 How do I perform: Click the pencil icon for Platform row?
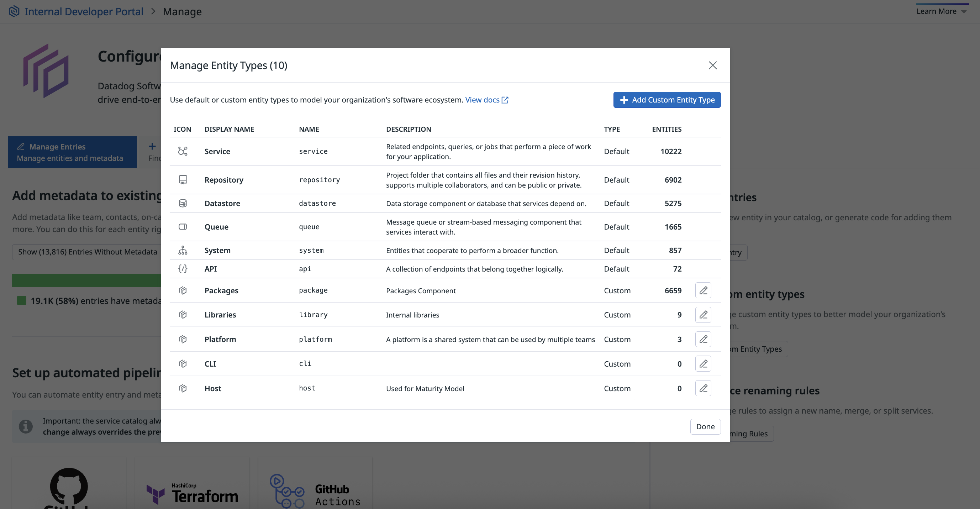pyautogui.click(x=703, y=339)
